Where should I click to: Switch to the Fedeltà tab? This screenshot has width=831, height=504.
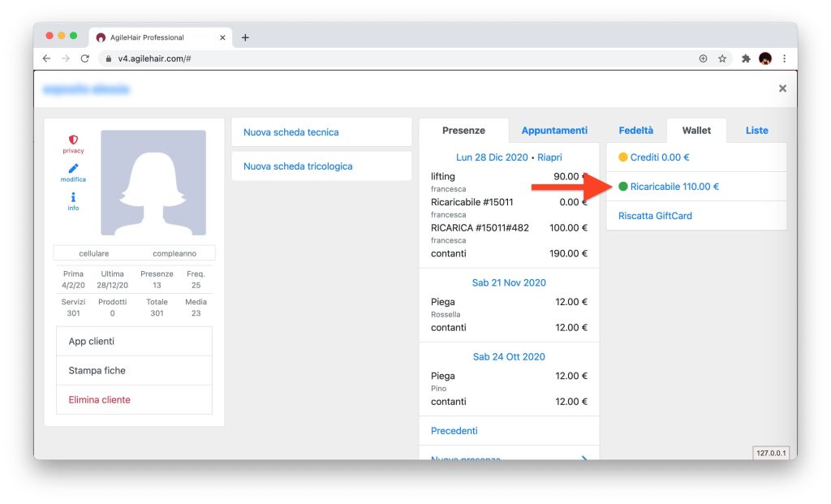(635, 131)
